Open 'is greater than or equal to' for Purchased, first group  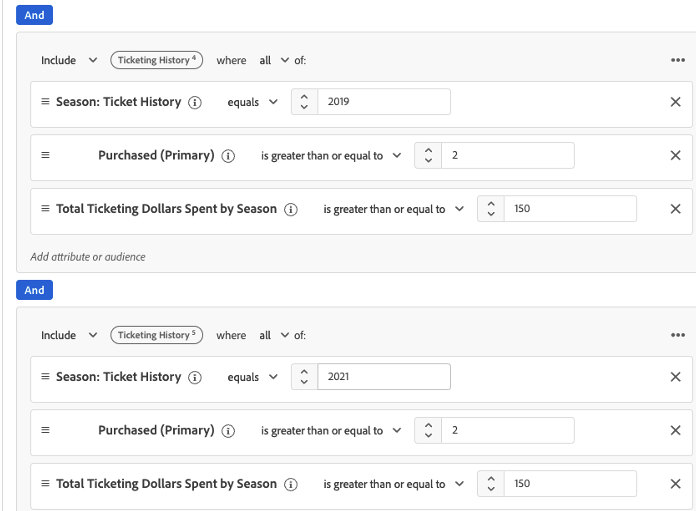[x=331, y=156]
